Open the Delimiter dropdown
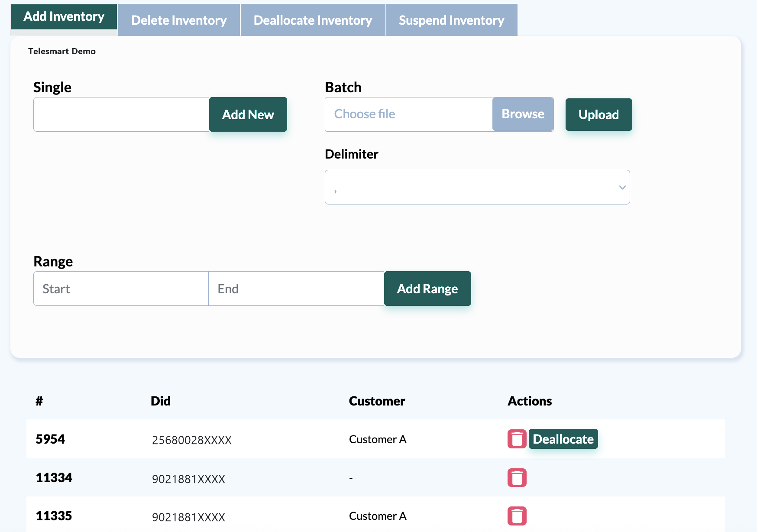The width and height of the screenshot is (757, 532). (x=477, y=187)
